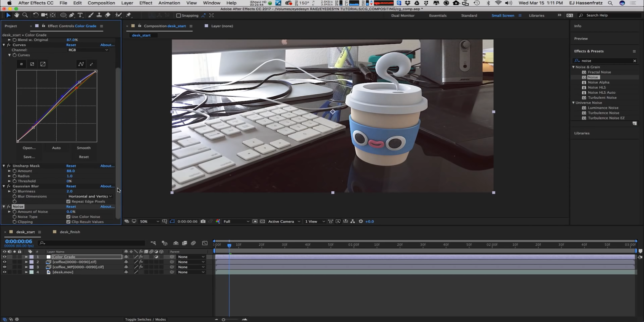Toggle the Region of Interest icon
644x322 pixels.
click(x=255, y=222)
